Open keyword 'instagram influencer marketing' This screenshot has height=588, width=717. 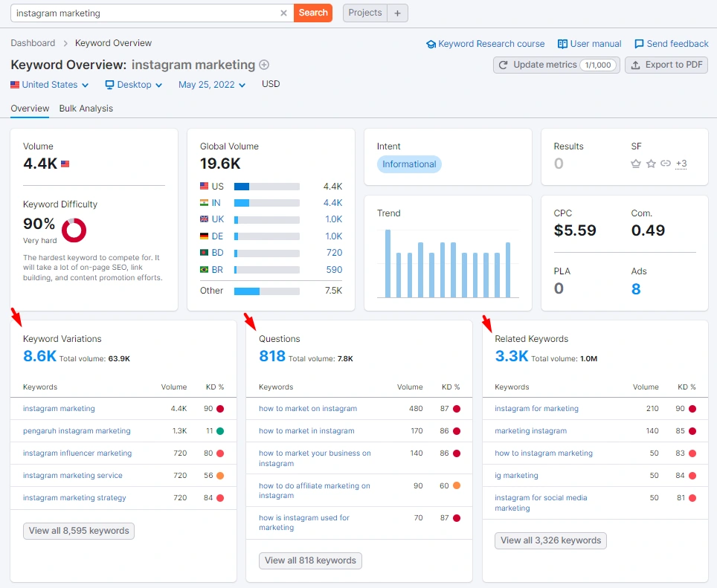pyautogui.click(x=77, y=453)
